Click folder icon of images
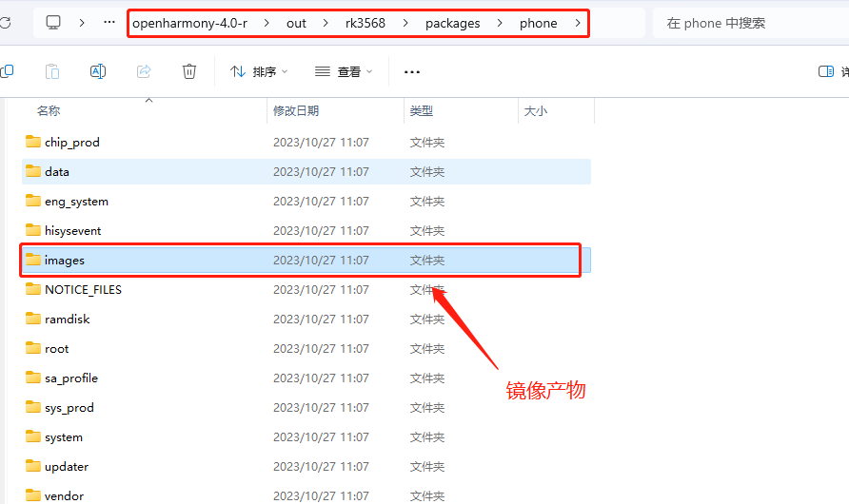 tap(33, 260)
